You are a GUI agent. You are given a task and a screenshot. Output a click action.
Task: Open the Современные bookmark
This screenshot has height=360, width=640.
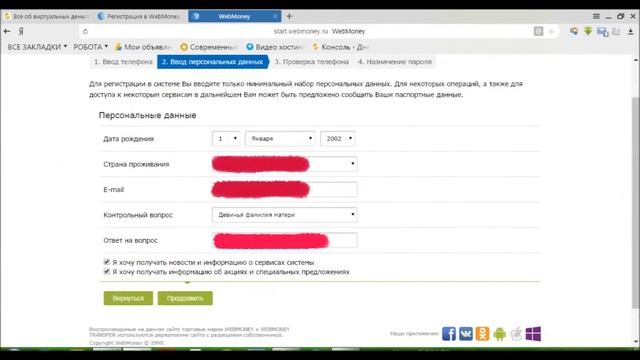(209, 47)
